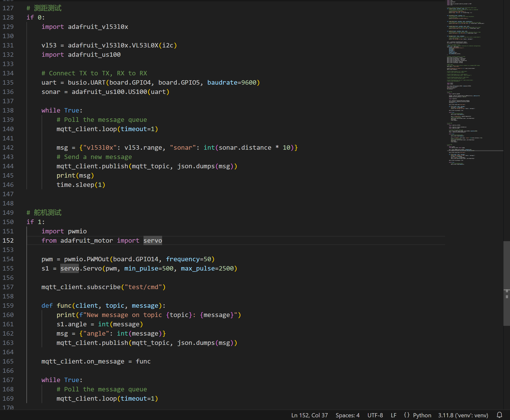Click line number 138 in gutter
510x420 pixels.
pyautogui.click(x=8, y=110)
